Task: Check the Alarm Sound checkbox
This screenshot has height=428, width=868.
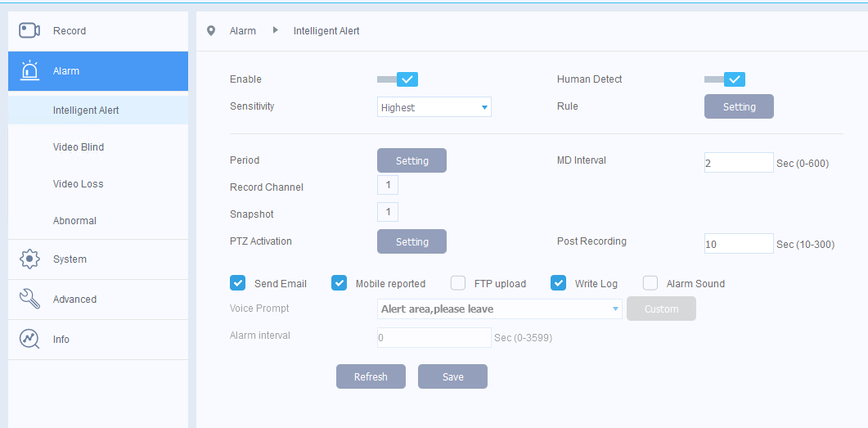Action: 650,283
